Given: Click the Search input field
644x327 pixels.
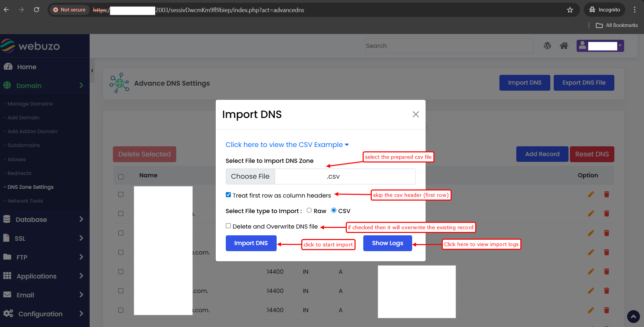Looking at the screenshot, I should tap(449, 46).
